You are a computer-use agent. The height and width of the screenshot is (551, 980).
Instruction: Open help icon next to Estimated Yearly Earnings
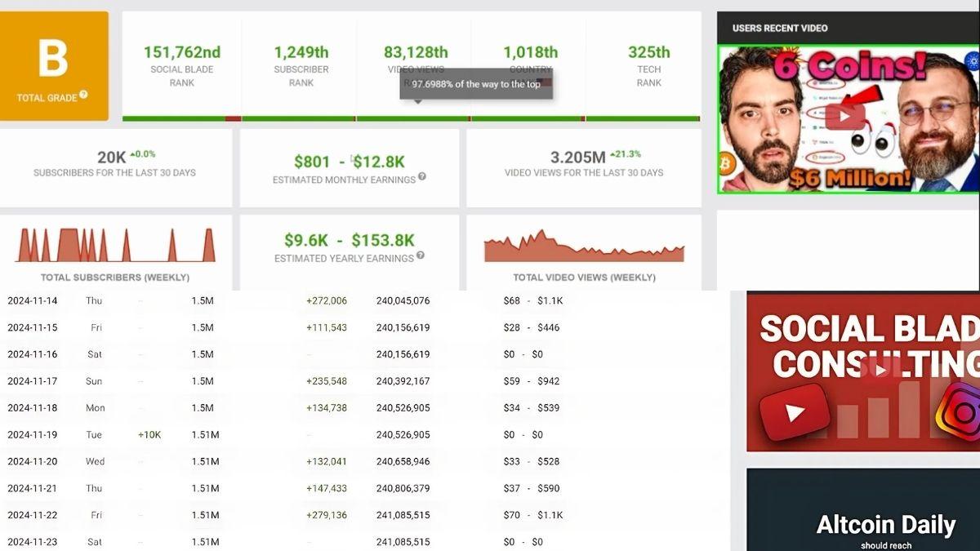(421, 256)
